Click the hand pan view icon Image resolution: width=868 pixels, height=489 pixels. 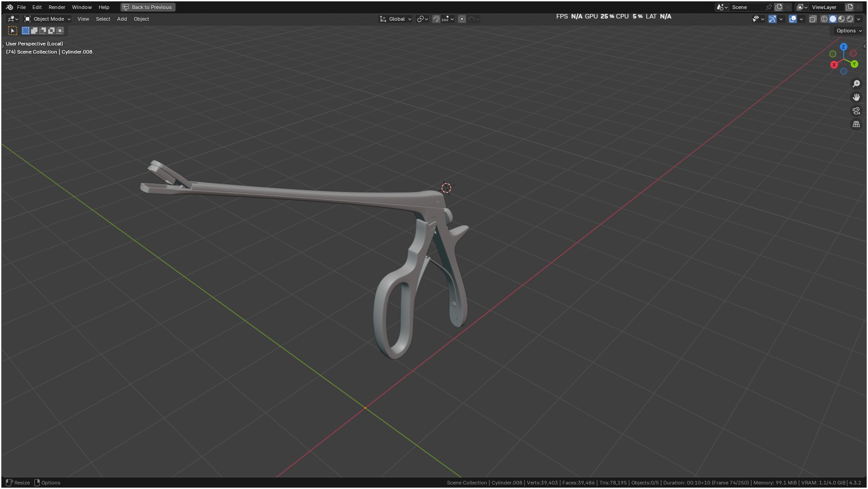[x=856, y=97]
